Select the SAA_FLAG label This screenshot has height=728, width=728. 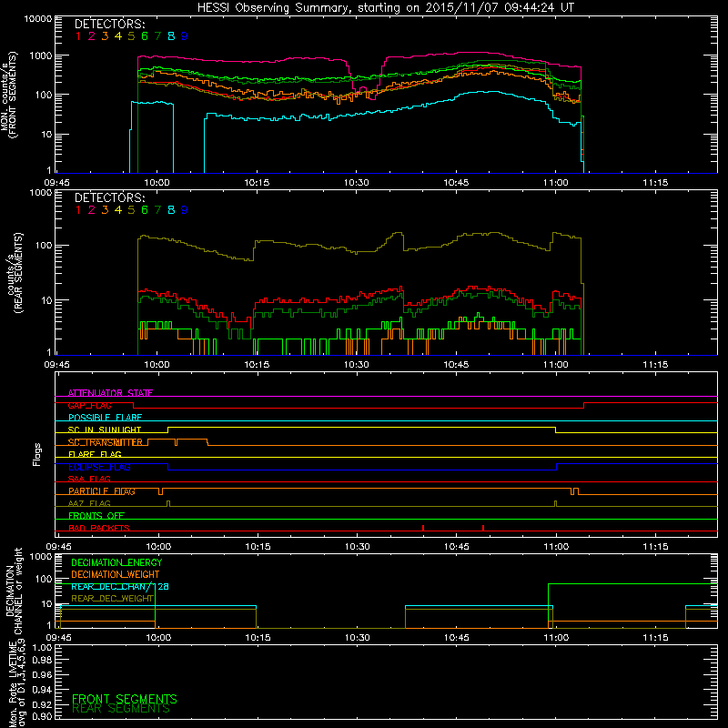click(89, 479)
